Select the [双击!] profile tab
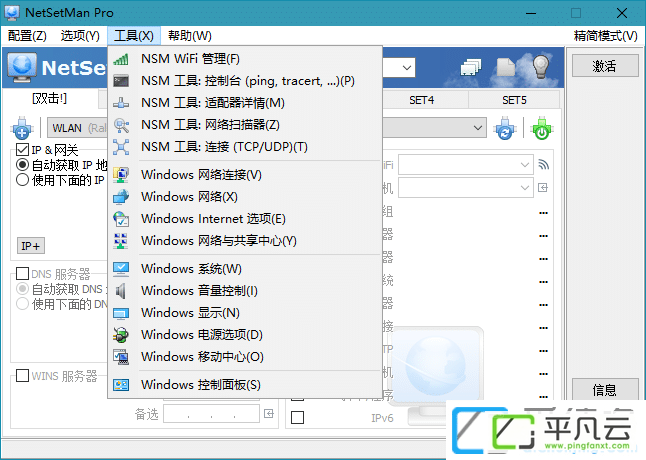The height and width of the screenshot is (460, 646). point(50,98)
